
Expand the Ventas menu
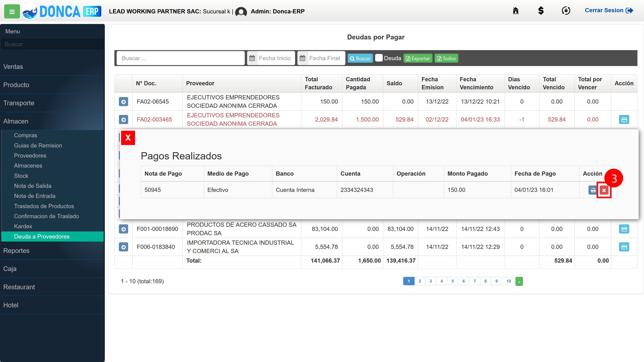[x=52, y=67]
